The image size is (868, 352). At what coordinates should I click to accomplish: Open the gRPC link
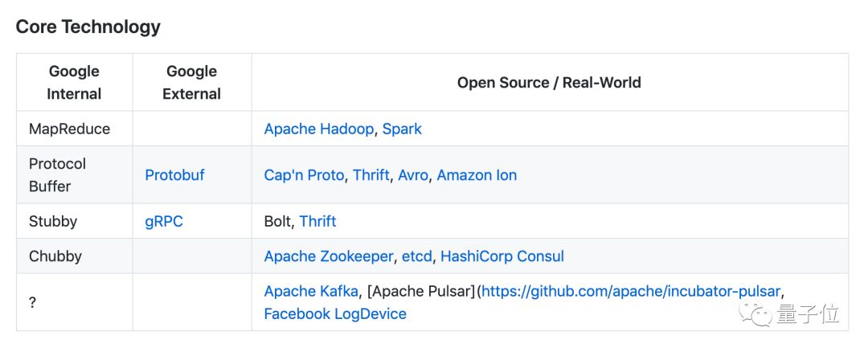(x=164, y=222)
